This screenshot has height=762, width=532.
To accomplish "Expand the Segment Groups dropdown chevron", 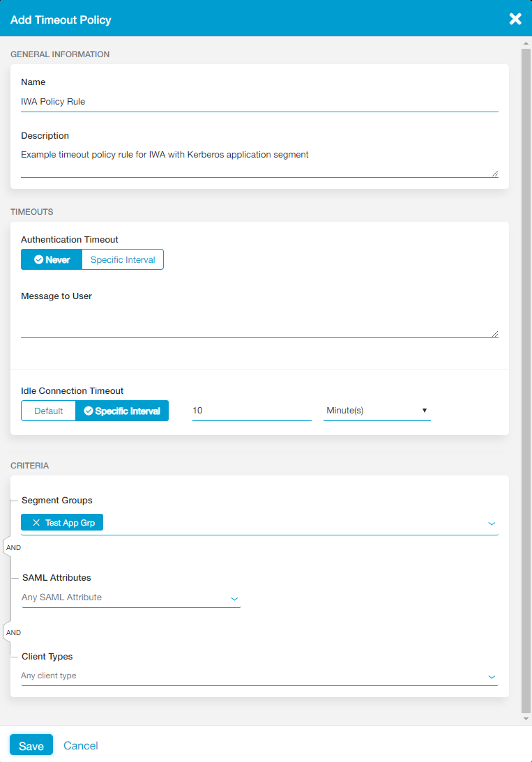I will (x=491, y=524).
